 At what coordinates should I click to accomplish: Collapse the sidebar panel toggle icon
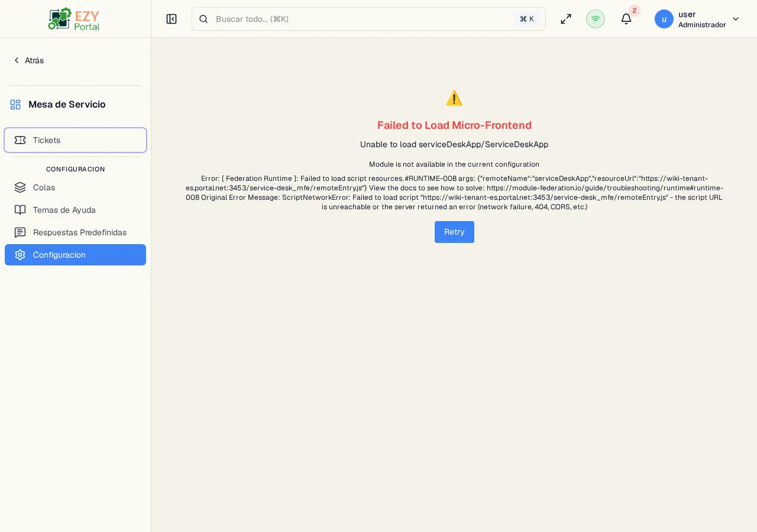point(172,19)
